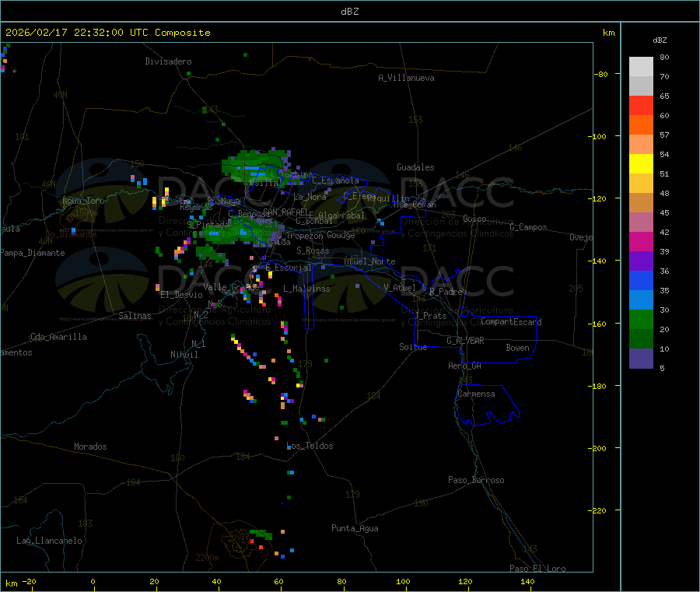Select the Soitue place label
The height and width of the screenshot is (592, 700).
point(413,347)
